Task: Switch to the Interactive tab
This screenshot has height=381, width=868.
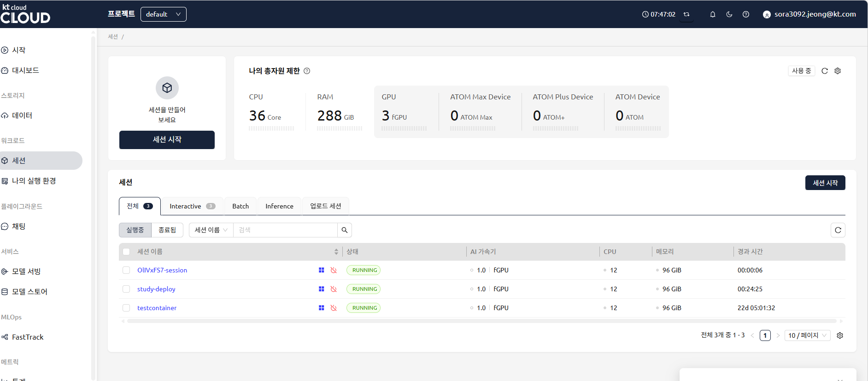Action: coord(192,206)
